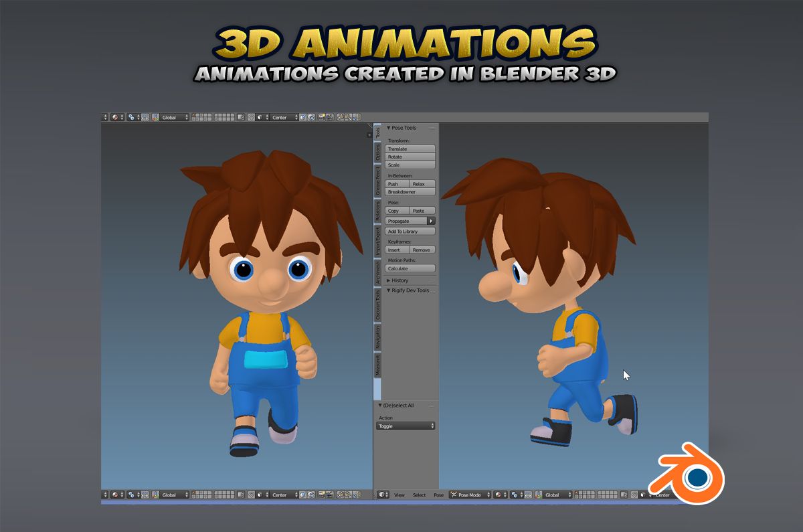803x532 pixels.
Task: Click Relax in-between button
Action: point(423,183)
